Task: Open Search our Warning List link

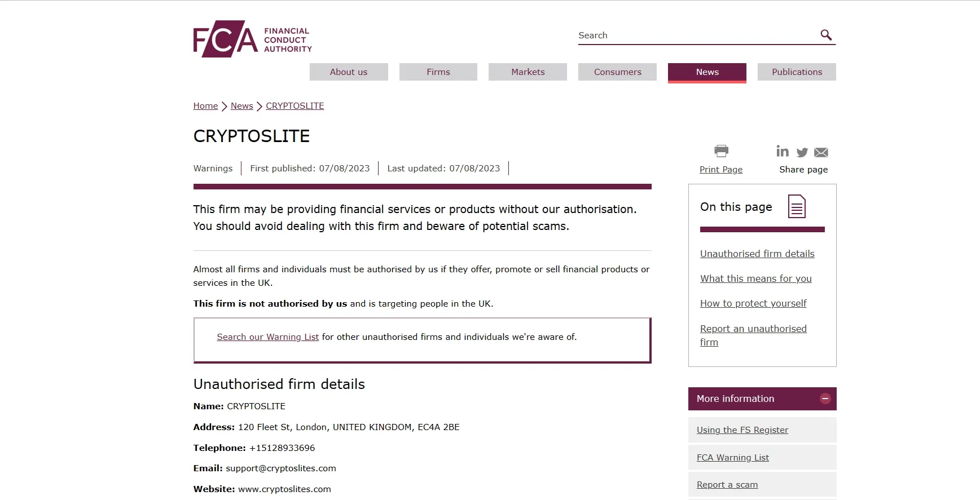Action: (268, 337)
